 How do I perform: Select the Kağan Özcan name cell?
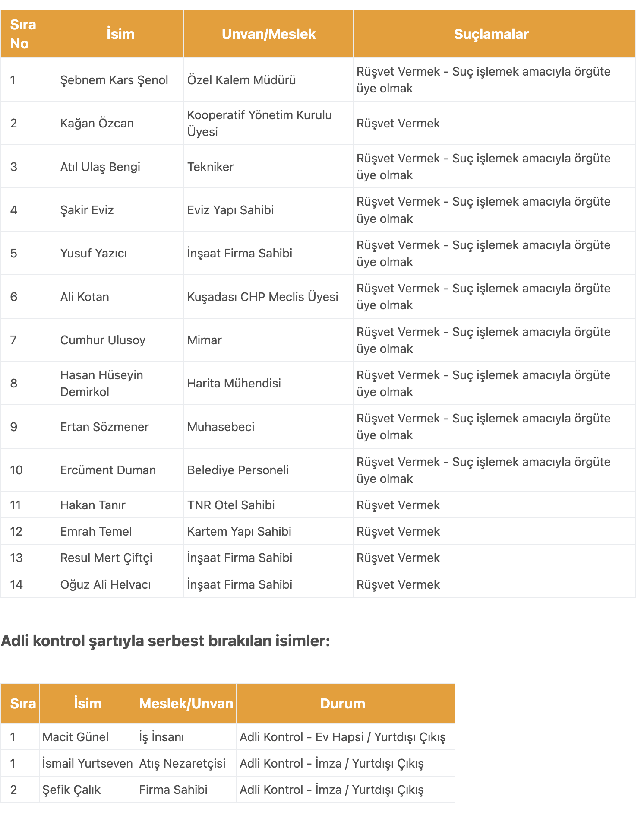120,123
